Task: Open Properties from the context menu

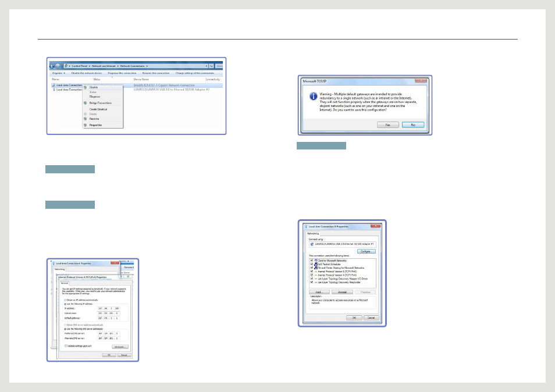Action: (x=102, y=125)
